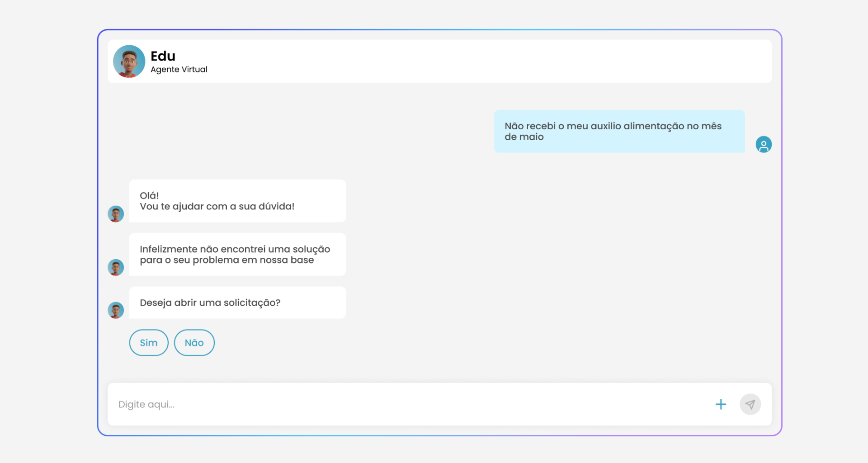Choose the 'Sim' reply button
This screenshot has height=463, width=868.
click(149, 343)
